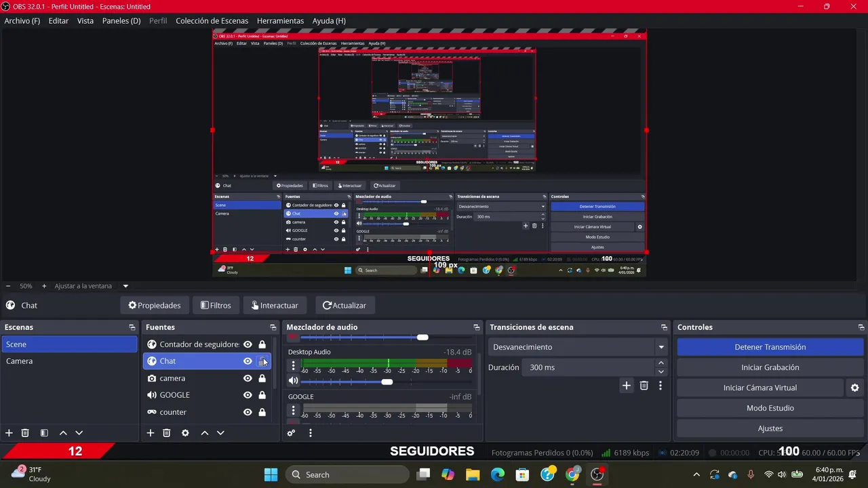Adjust Desktop Audio volume slider

coord(387,382)
